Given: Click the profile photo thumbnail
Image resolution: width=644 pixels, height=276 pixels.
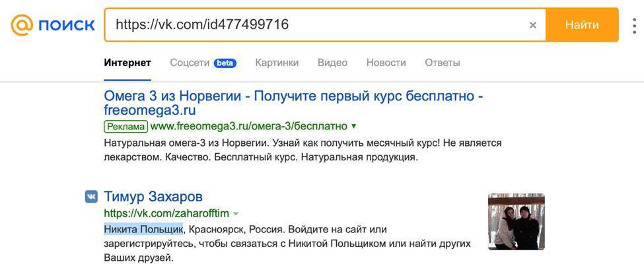Looking at the screenshot, I should (517, 222).
